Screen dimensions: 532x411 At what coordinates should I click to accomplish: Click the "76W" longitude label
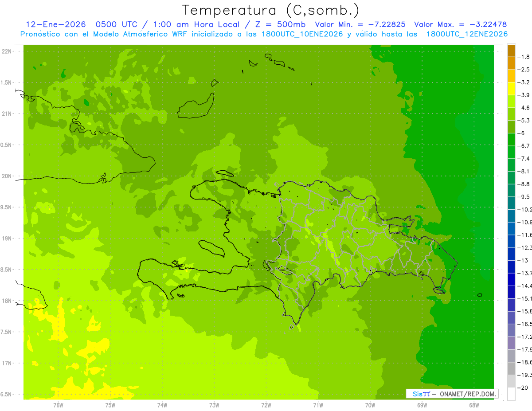pyautogui.click(x=58, y=405)
